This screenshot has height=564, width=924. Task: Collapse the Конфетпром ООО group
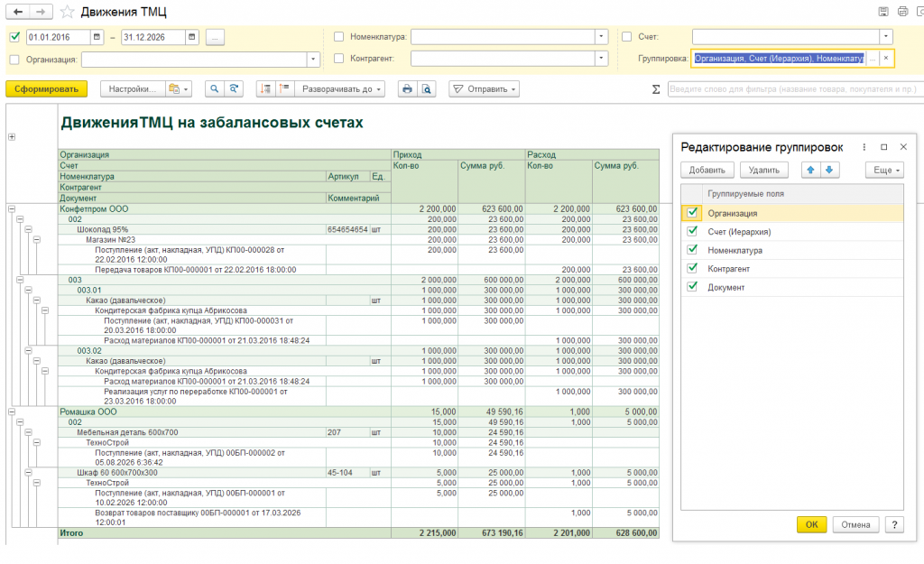11,208
